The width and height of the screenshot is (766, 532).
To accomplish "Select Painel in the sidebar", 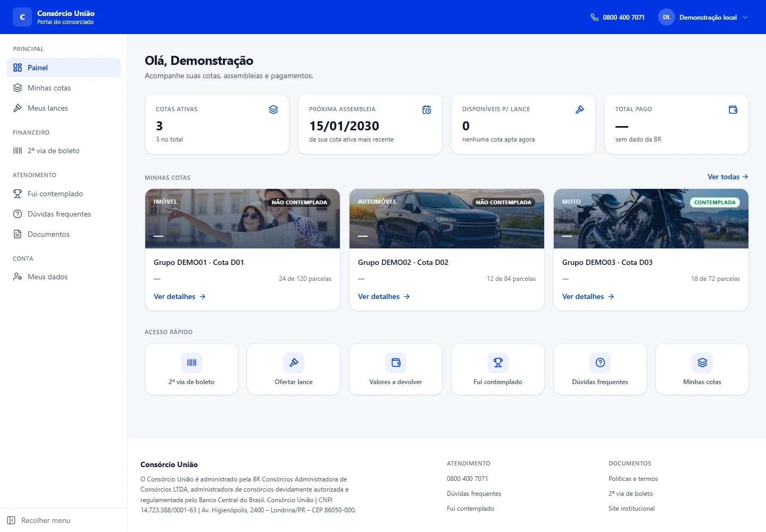I will [x=63, y=68].
